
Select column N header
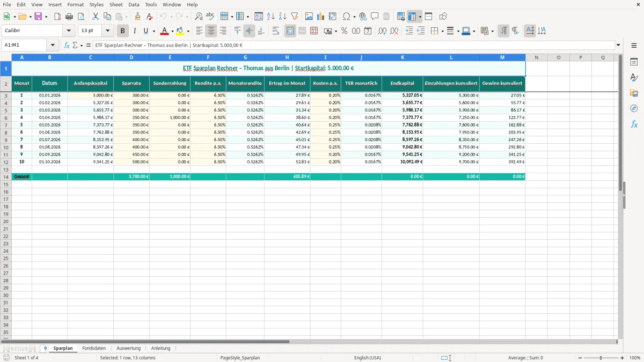pyautogui.click(x=536, y=57)
